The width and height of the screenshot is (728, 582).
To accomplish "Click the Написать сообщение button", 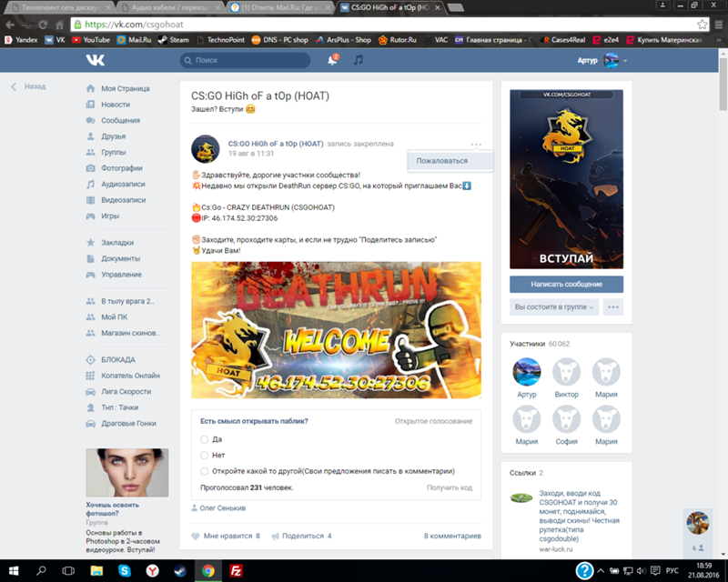I will click(x=566, y=284).
